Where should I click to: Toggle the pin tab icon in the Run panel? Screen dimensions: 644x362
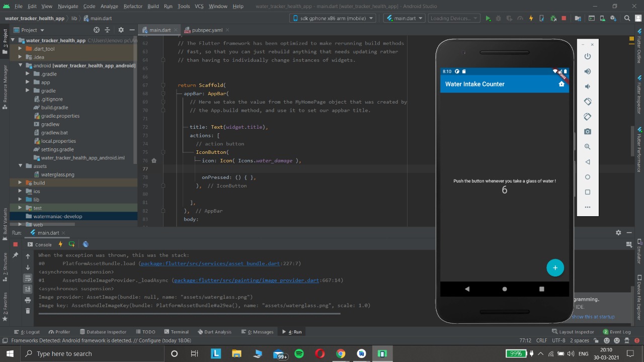coord(15,256)
